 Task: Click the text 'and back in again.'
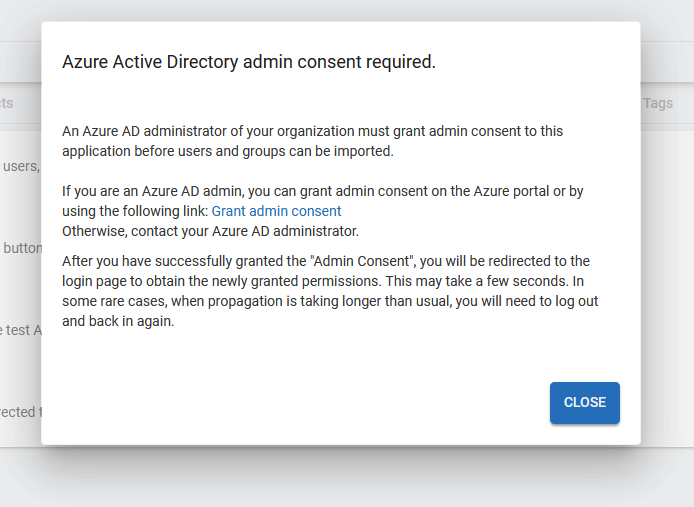click(x=118, y=321)
